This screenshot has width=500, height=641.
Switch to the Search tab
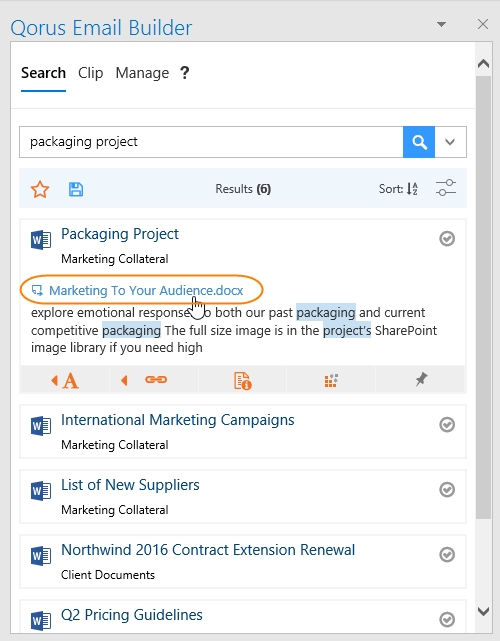point(43,73)
